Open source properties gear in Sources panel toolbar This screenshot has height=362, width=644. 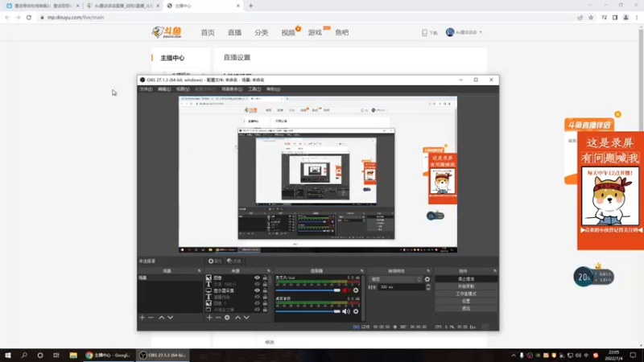click(227, 318)
